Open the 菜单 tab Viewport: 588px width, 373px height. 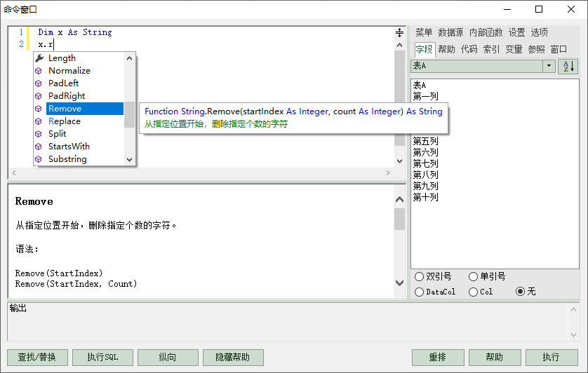click(x=424, y=33)
